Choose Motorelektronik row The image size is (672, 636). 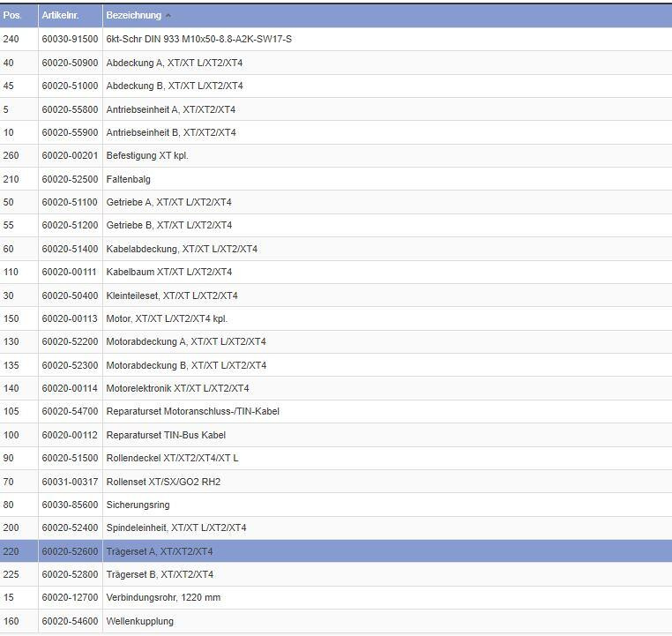[x=177, y=388]
